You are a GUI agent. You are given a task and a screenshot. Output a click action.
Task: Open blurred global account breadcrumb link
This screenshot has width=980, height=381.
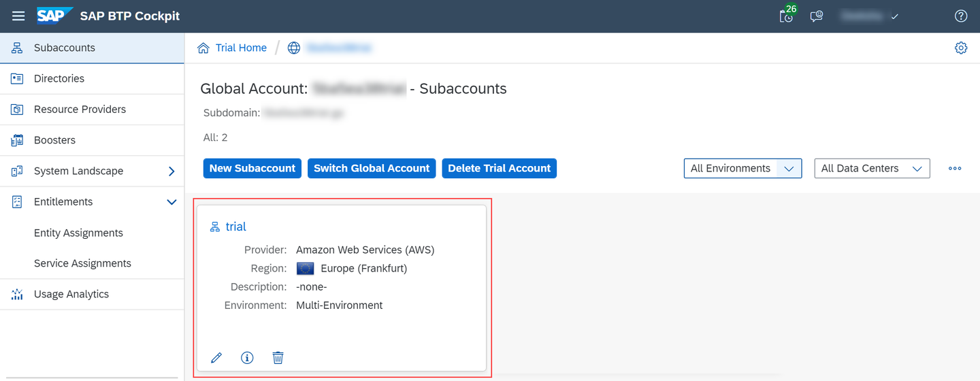point(339,48)
